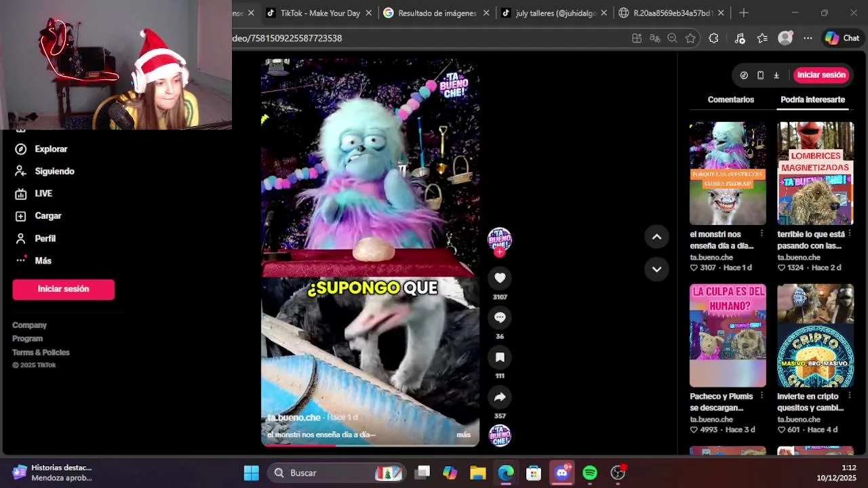Add page to favorites star

coord(690,39)
